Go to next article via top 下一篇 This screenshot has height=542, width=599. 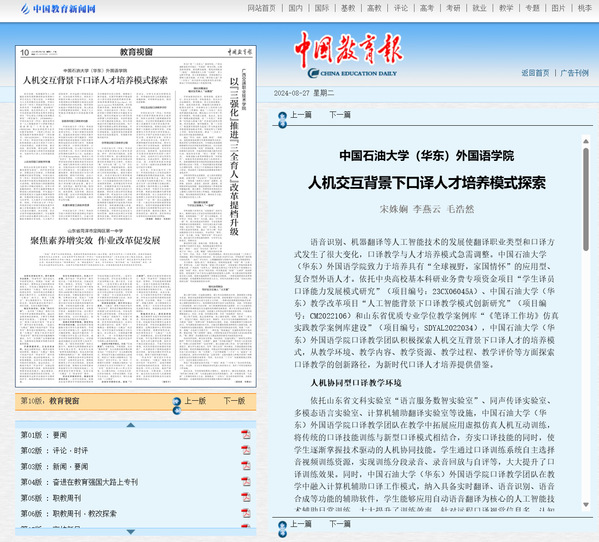[x=340, y=115]
